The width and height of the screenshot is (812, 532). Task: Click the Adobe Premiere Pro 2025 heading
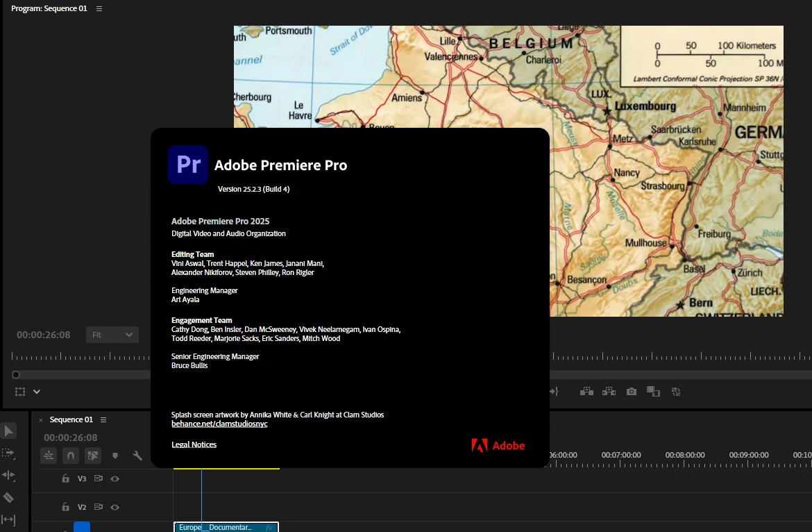point(220,221)
